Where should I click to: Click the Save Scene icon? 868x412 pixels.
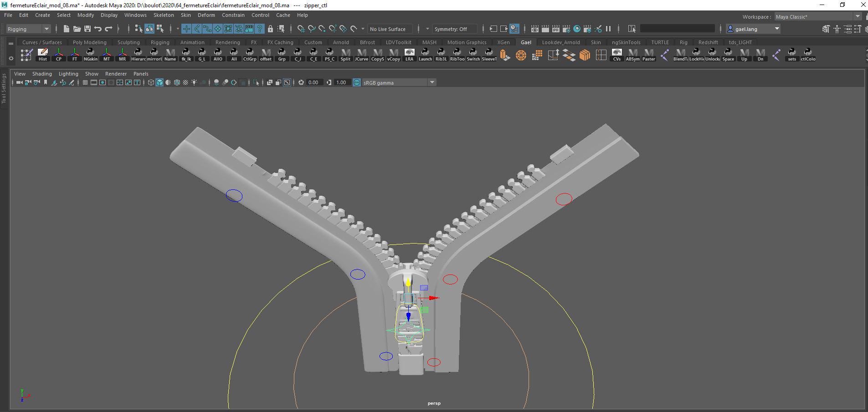pos(87,29)
